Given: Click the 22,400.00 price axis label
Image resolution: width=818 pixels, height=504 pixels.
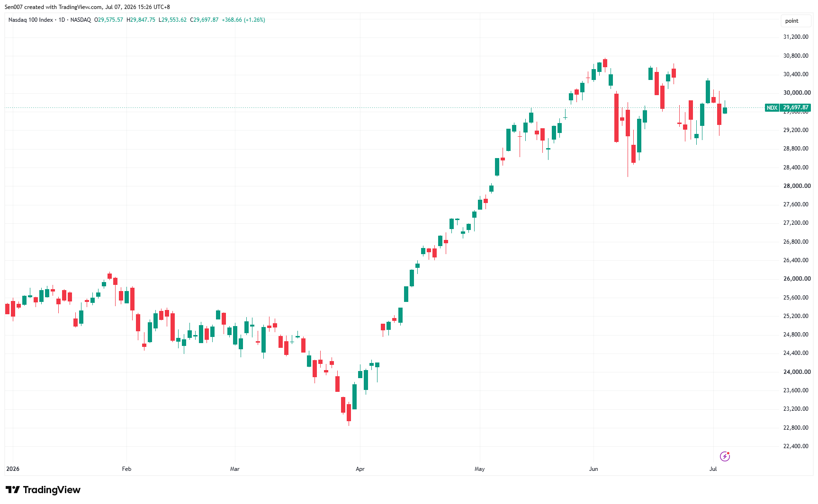Looking at the screenshot, I should [796, 446].
